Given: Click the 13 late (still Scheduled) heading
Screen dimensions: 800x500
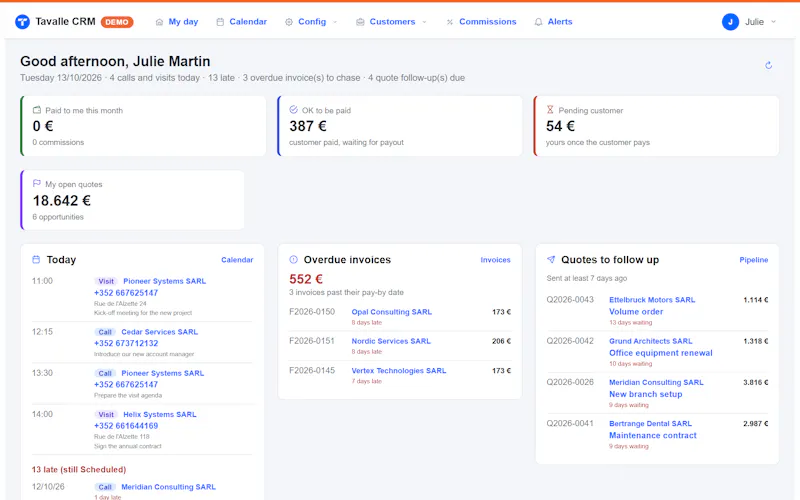Looking at the screenshot, I should tap(79, 469).
